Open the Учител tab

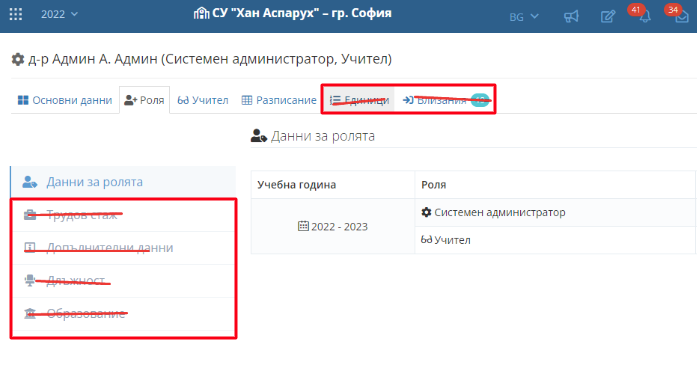point(203,100)
